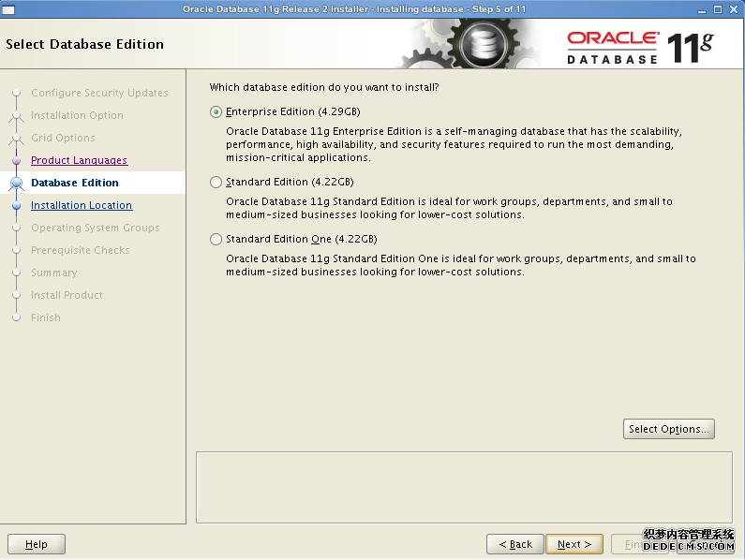Viewport: 745px width, 560px height.
Task: Open the window menu icon in title bar
Action: click(8, 8)
